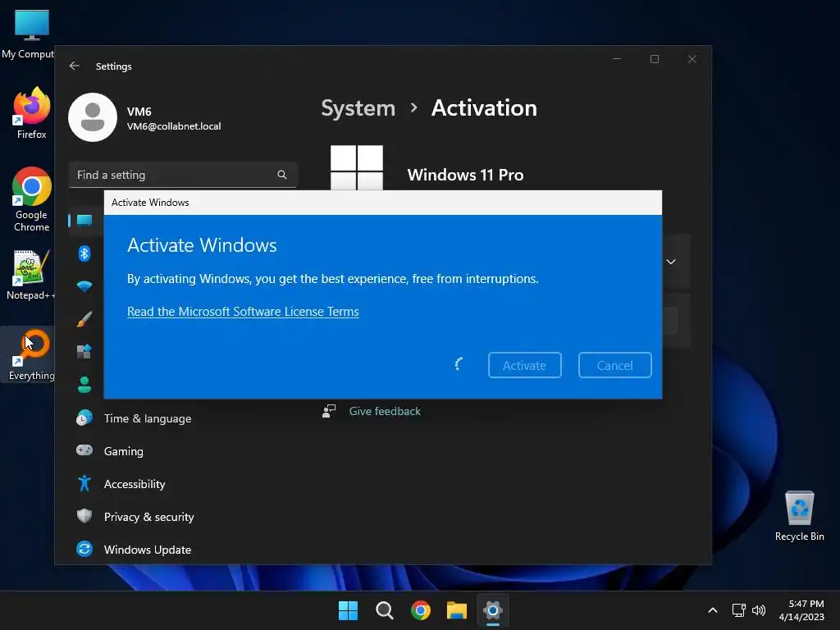
Task: Click the volume speaker icon in tray
Action: [759, 610]
